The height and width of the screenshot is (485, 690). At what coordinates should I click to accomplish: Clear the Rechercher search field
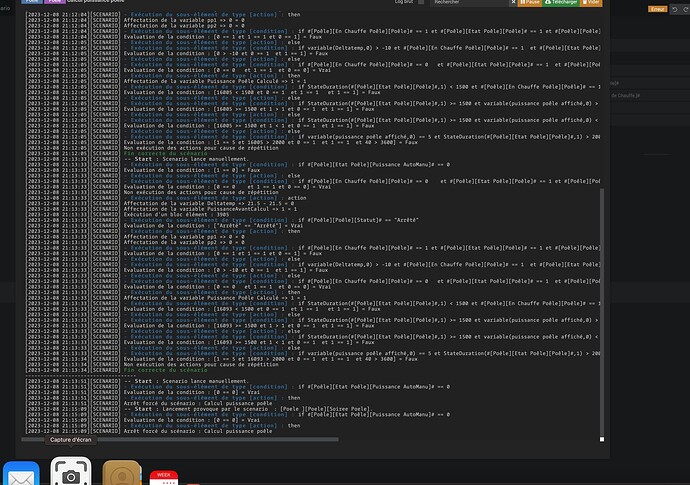click(x=513, y=2)
